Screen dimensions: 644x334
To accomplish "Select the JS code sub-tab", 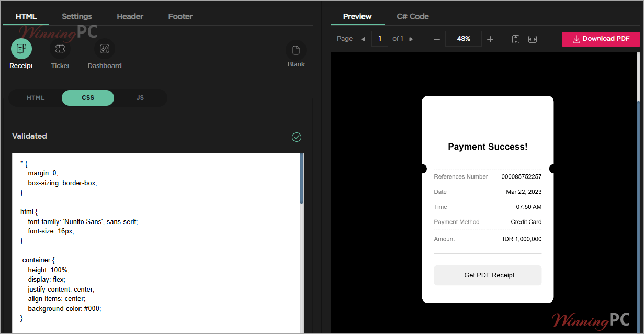I will pyautogui.click(x=140, y=98).
